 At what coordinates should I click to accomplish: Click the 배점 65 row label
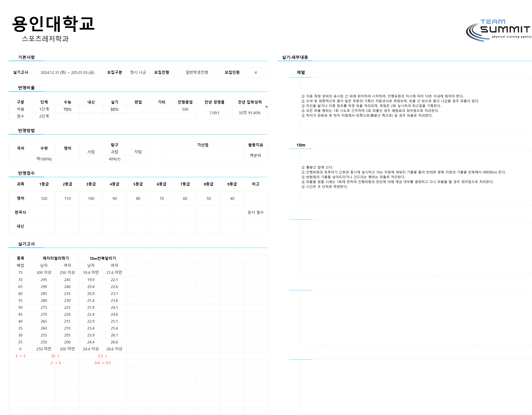click(x=20, y=287)
